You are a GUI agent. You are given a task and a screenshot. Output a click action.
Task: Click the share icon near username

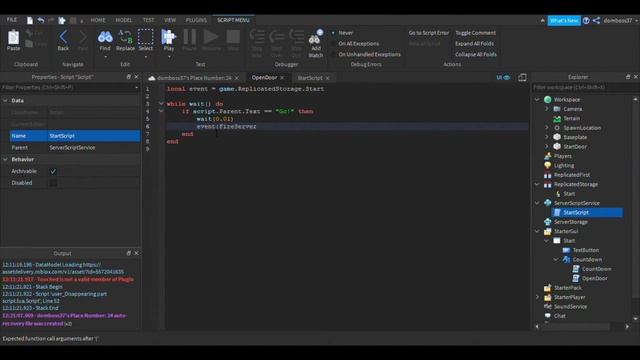(x=596, y=20)
